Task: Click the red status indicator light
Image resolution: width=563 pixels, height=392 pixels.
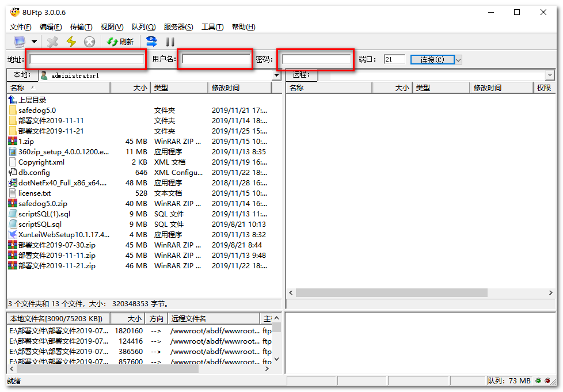Action: 547,381
